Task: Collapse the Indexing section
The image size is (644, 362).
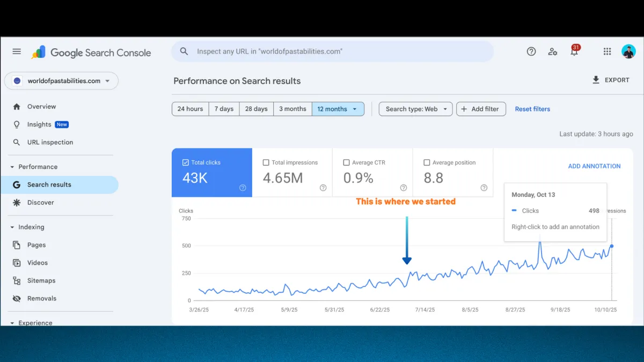Action: tap(12, 227)
